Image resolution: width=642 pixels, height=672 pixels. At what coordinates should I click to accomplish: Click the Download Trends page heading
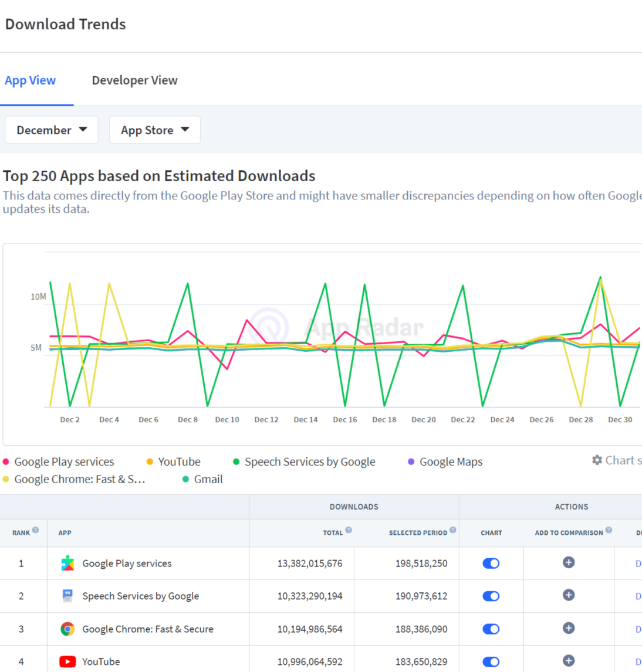point(66,24)
